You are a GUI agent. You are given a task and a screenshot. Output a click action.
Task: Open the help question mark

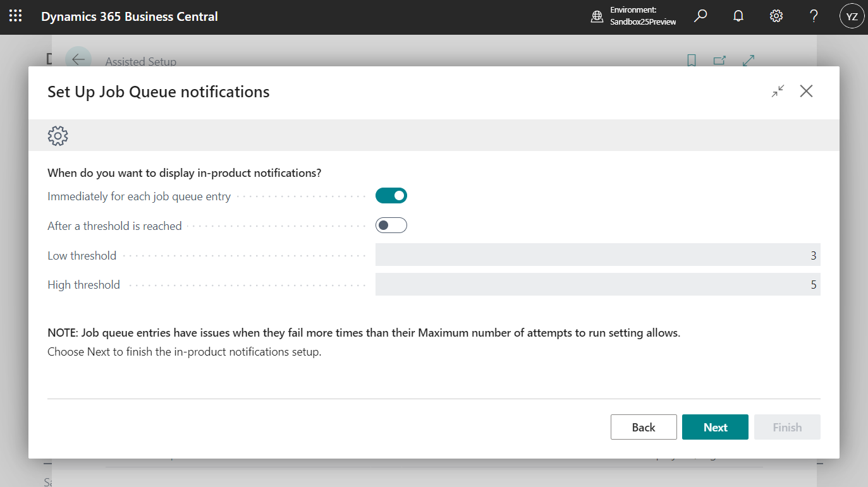(x=814, y=16)
